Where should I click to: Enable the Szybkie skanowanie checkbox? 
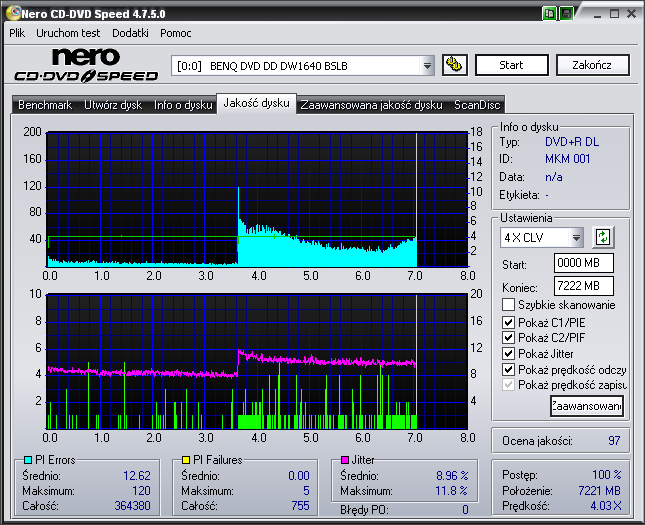[508, 305]
